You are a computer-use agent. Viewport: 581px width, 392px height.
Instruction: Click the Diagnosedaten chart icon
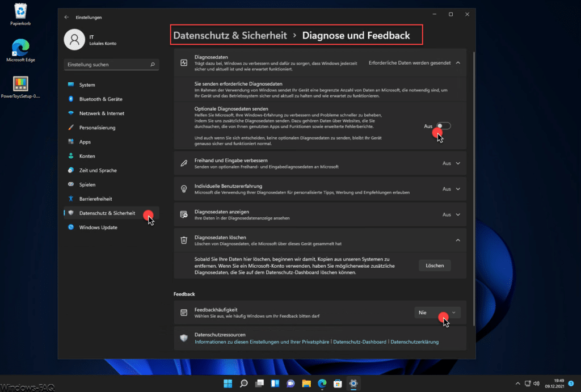coord(184,62)
